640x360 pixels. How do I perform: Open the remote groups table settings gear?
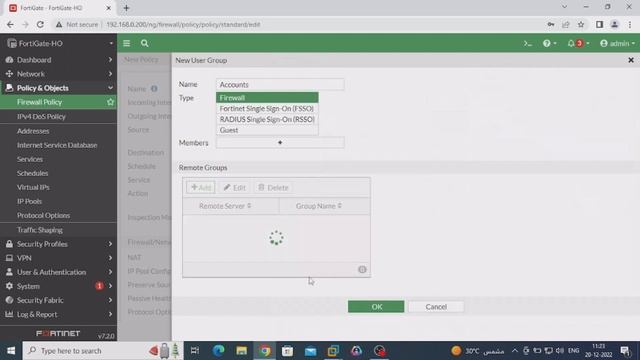coord(362,269)
